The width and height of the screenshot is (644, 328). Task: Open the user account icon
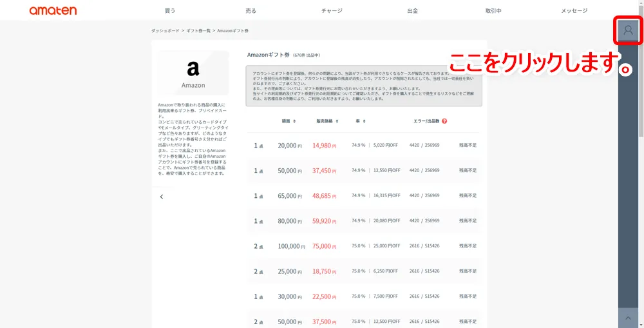[627, 30]
